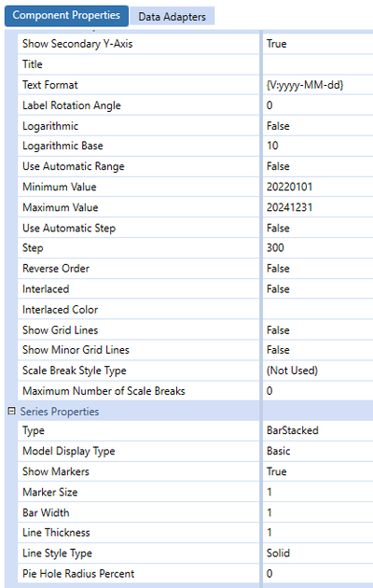Switch to the Data Adapters tab
The height and width of the screenshot is (588, 373).
pos(172,17)
